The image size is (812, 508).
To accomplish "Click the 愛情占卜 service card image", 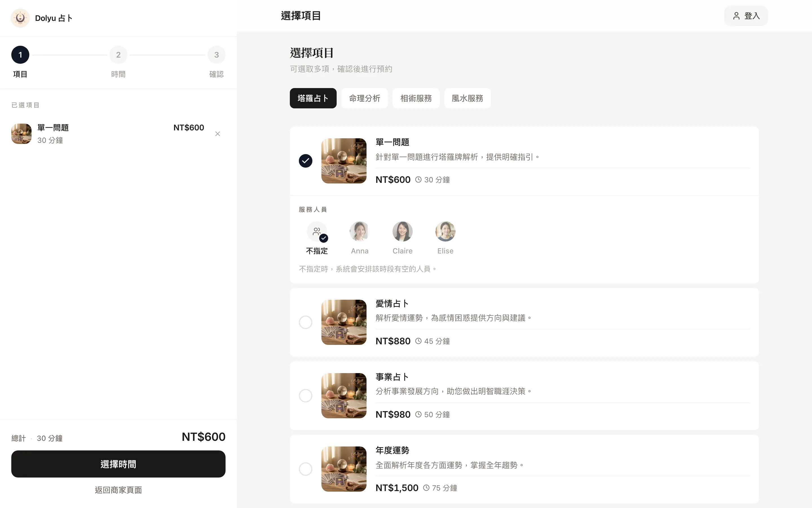I will [x=344, y=322].
